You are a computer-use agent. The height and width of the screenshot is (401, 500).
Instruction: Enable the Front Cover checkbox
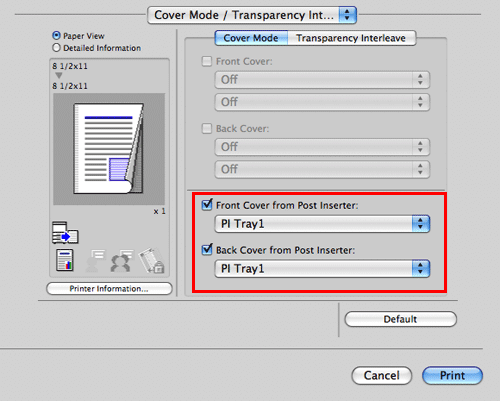(x=207, y=61)
